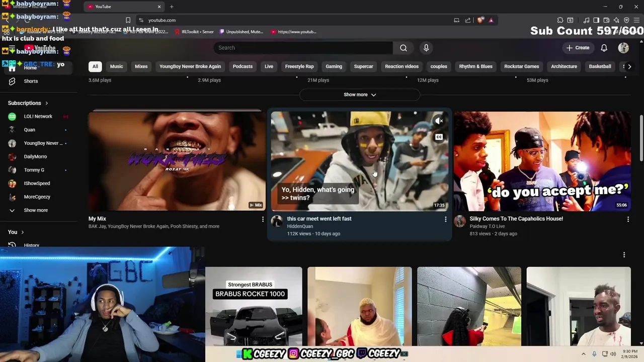The image size is (644, 362).
Task: Open HiddenQuan channel avatar
Action: coord(277,221)
